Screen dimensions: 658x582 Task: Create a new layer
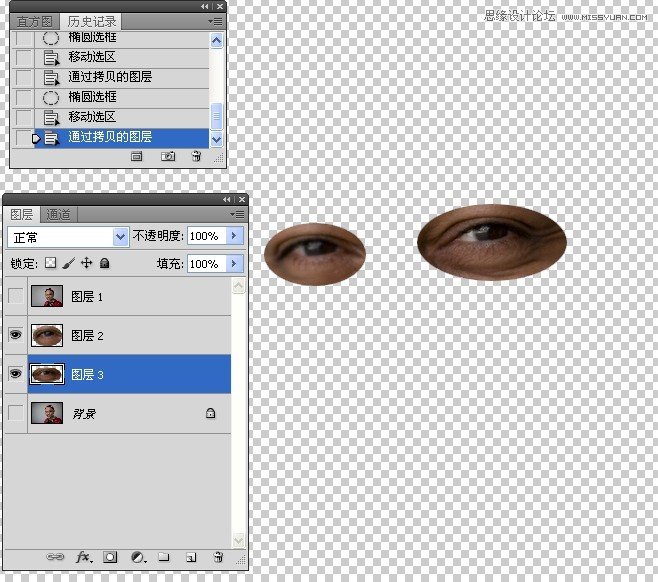point(191,557)
